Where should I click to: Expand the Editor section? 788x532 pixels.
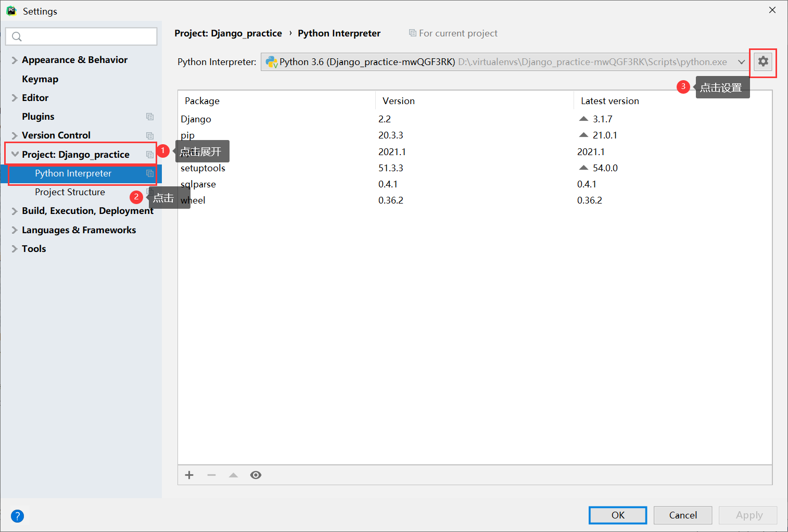click(x=15, y=98)
